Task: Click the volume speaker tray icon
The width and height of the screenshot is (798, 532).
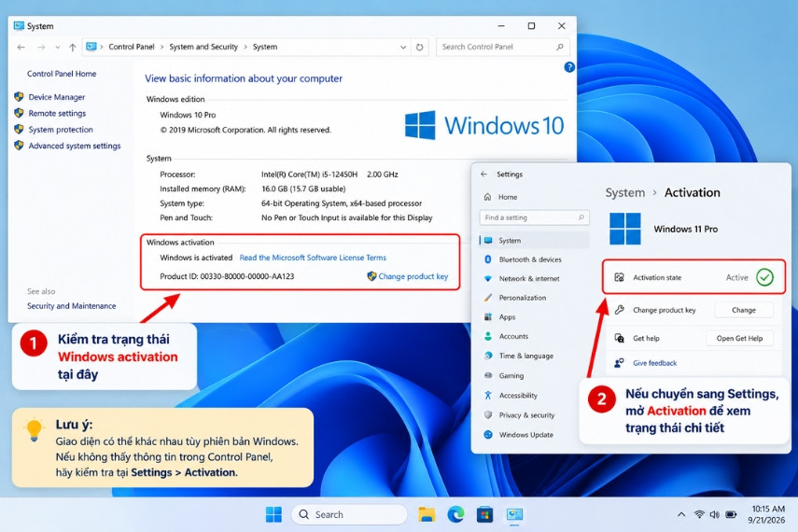Action: point(715,514)
